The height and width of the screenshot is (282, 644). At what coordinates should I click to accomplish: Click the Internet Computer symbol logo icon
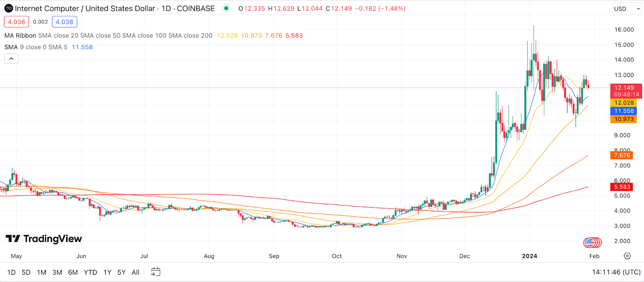pyautogui.click(x=8, y=8)
